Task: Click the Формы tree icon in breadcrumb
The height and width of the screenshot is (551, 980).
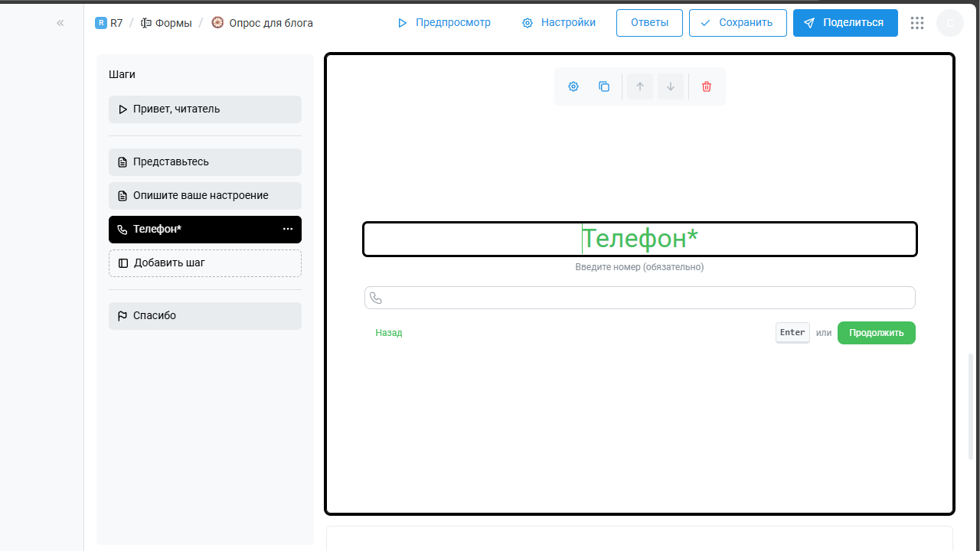Action: pyautogui.click(x=146, y=23)
